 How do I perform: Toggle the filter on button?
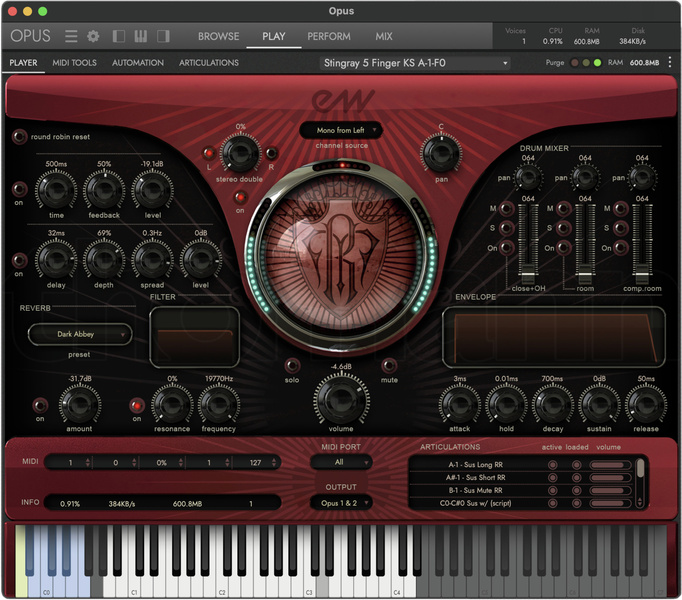[137, 405]
